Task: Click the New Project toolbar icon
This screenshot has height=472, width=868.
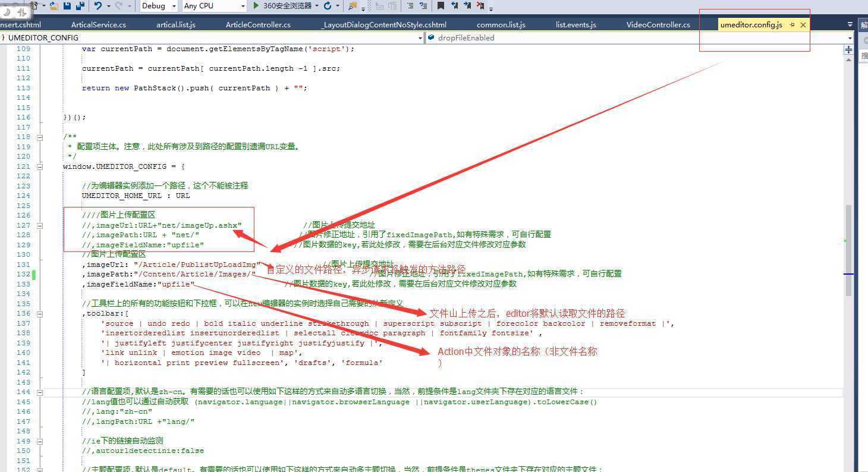Action: click(x=34, y=5)
